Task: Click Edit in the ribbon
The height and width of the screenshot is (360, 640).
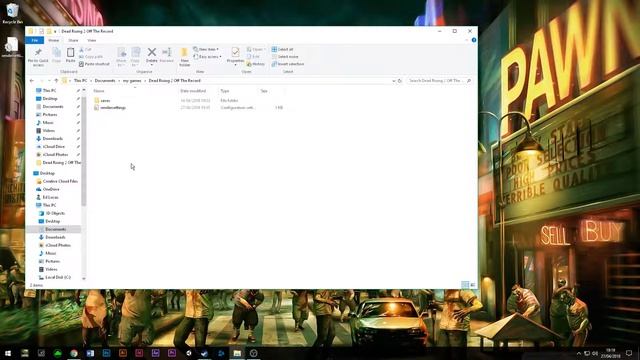Action: pyautogui.click(x=253, y=57)
